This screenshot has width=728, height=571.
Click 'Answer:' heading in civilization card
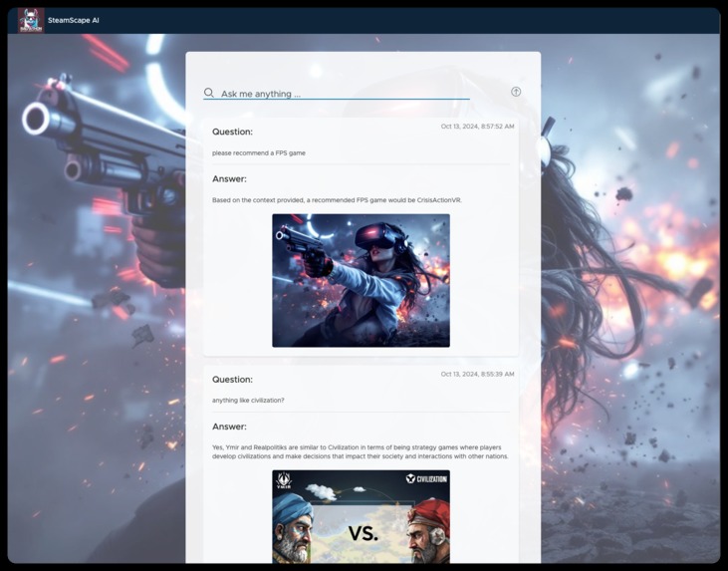229,427
